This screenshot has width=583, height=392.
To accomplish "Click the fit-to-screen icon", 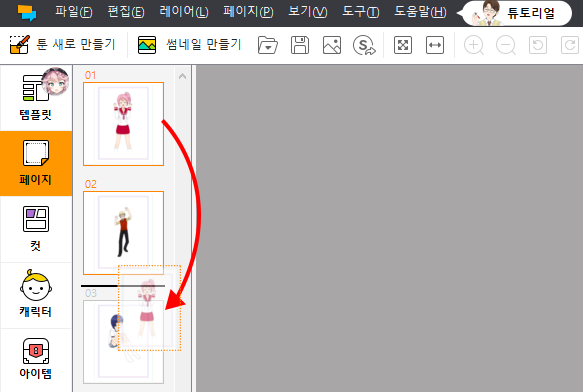I will (403, 45).
